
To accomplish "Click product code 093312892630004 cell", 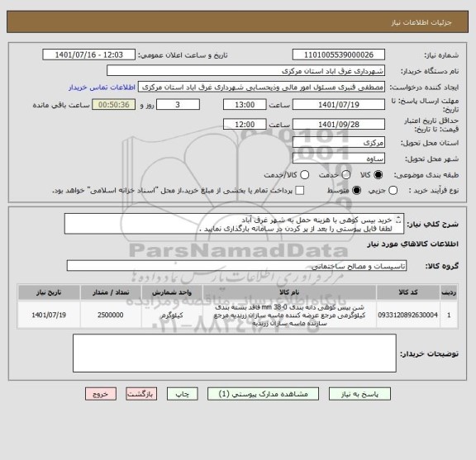I will [x=408, y=315].
